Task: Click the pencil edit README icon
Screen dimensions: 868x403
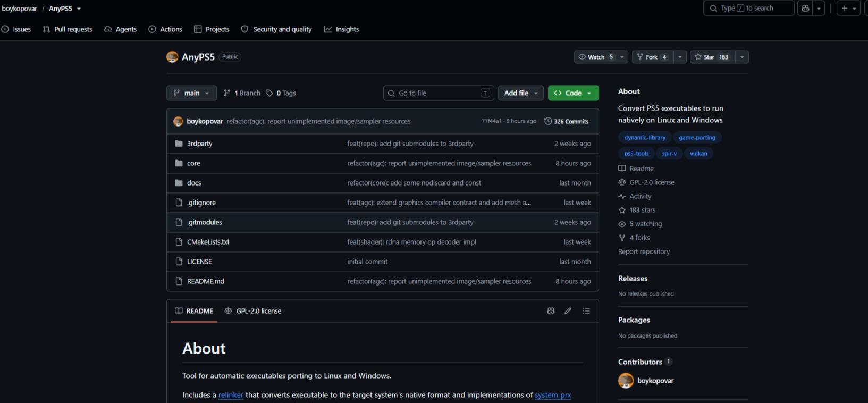Action: (x=568, y=311)
